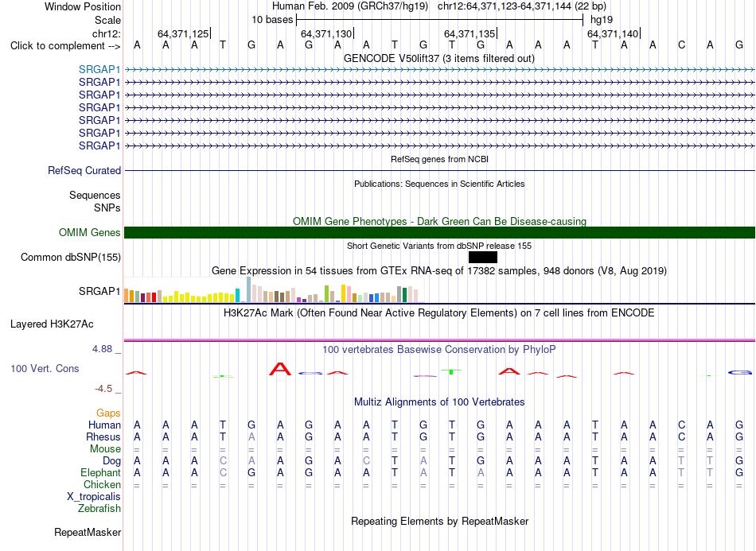This screenshot has width=756, height=551.
Task: Click the Zebrafish species label
Action: [99, 508]
